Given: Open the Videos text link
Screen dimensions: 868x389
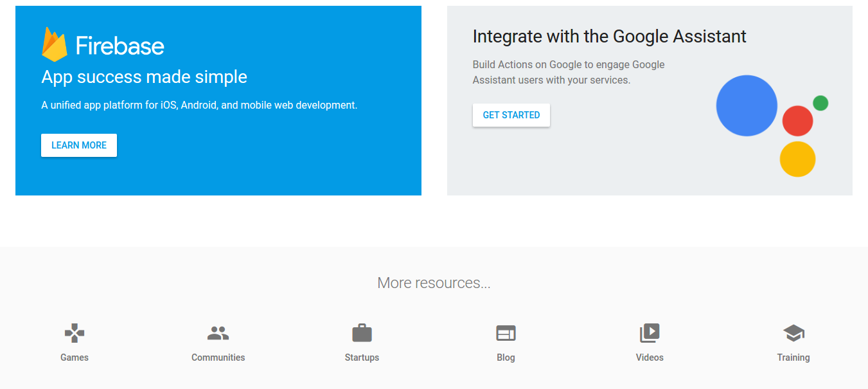Looking at the screenshot, I should [x=650, y=357].
